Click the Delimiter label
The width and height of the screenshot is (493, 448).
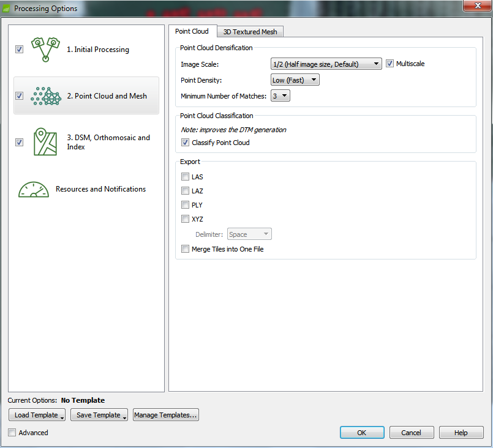click(x=209, y=234)
